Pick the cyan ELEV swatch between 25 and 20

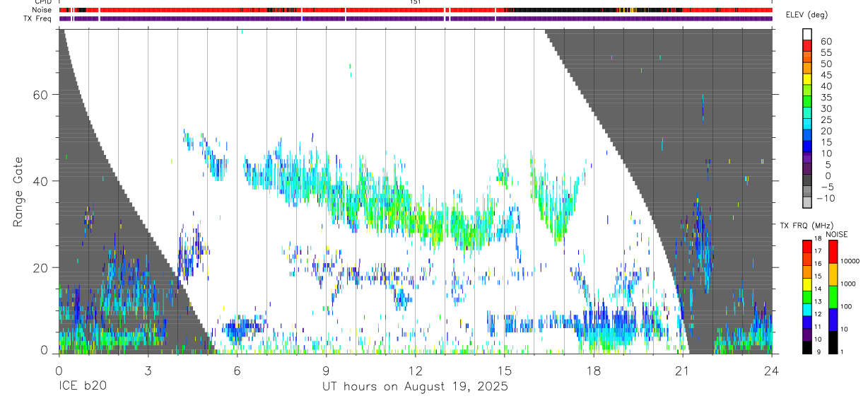807,124
